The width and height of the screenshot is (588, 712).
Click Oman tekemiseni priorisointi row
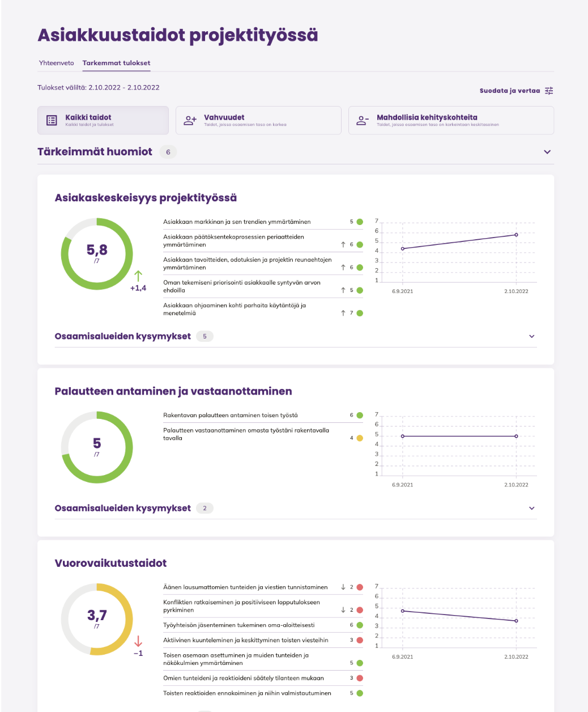(x=263, y=286)
